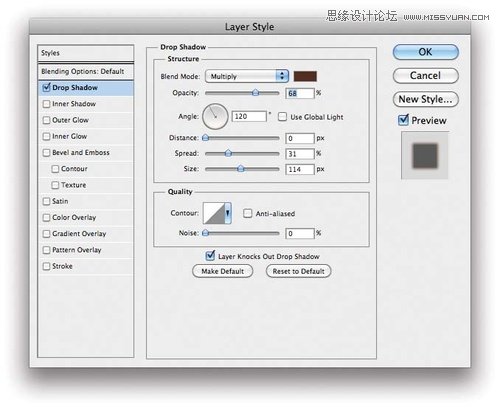Screen dimensions: 500x408
Task: Click the shadow color swatch
Action: (x=305, y=76)
